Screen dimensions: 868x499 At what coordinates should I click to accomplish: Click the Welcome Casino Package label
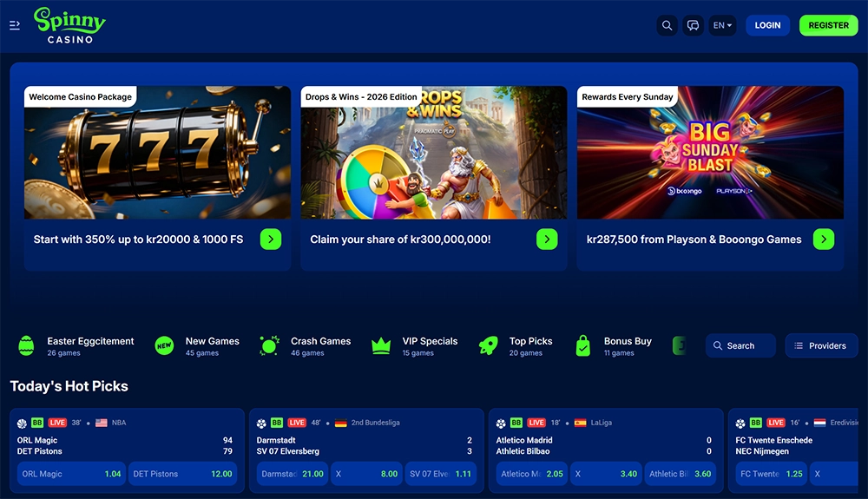[80, 97]
